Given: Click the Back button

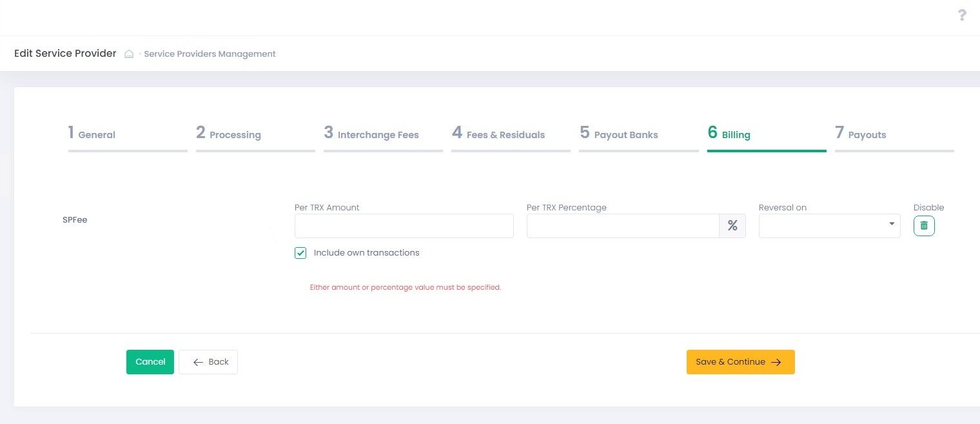Looking at the screenshot, I should (x=208, y=362).
